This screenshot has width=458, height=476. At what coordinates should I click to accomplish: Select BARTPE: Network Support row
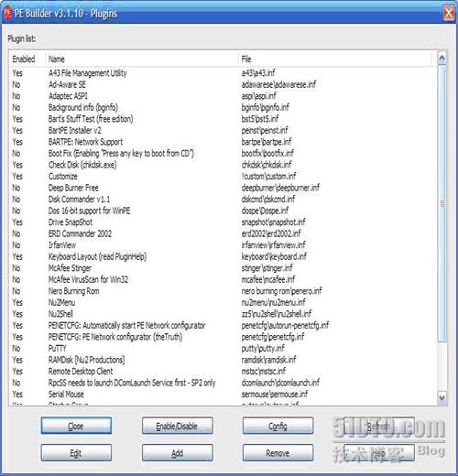pos(223,142)
